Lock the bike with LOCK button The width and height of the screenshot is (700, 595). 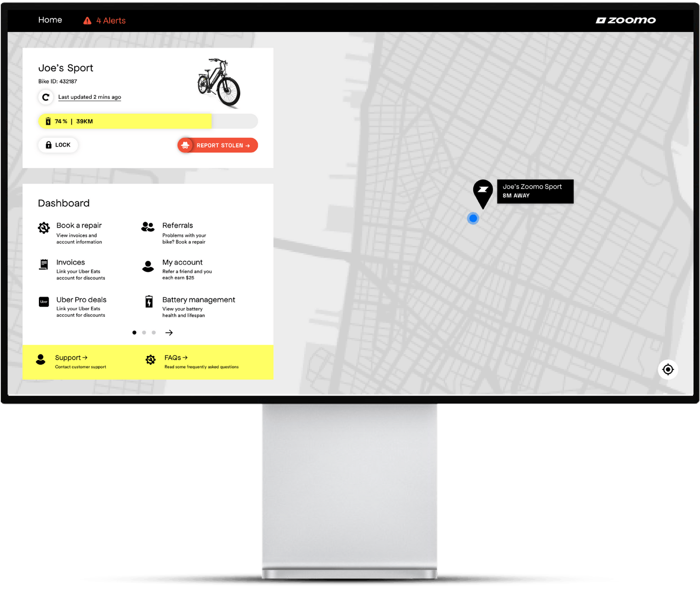coord(58,145)
